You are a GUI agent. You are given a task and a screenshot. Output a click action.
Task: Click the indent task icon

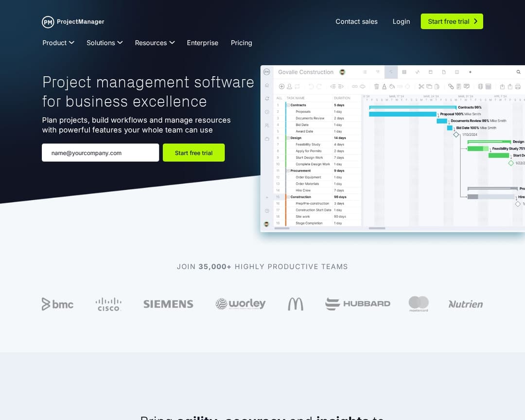(x=341, y=87)
